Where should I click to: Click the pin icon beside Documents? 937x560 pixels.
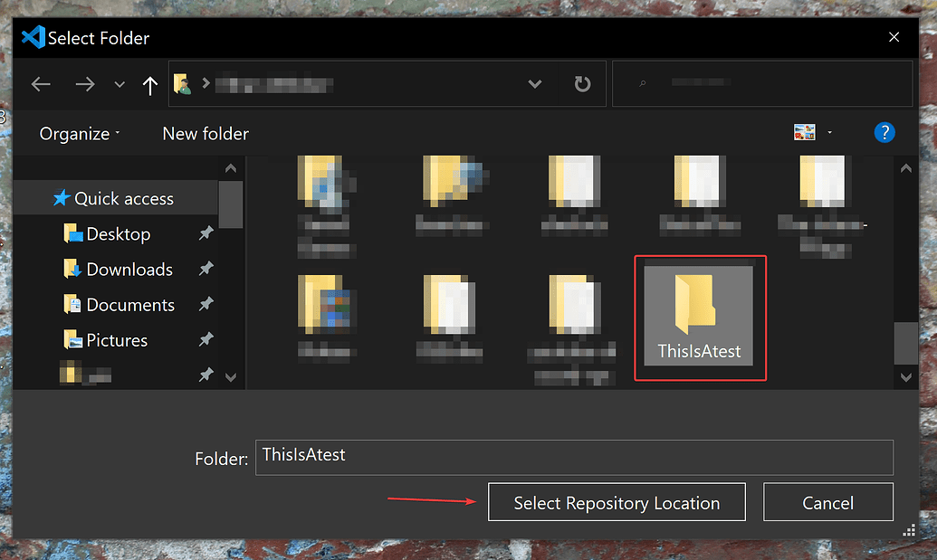[x=206, y=305]
